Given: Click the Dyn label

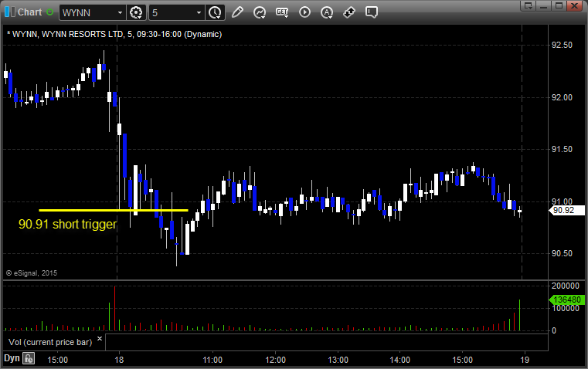Looking at the screenshot, I should [12, 358].
